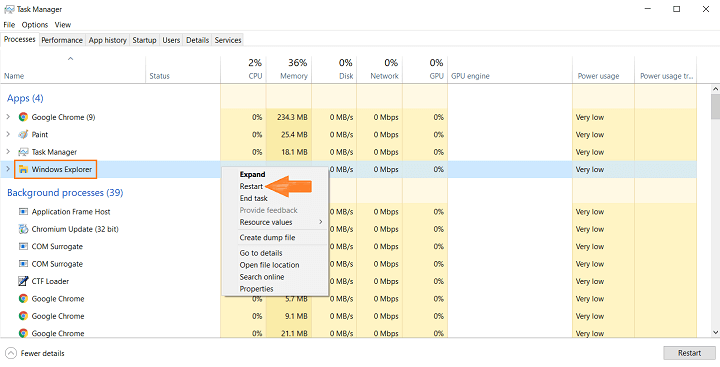Choose Properties in the context menu
This screenshot has height=367, width=720.
pyautogui.click(x=256, y=289)
